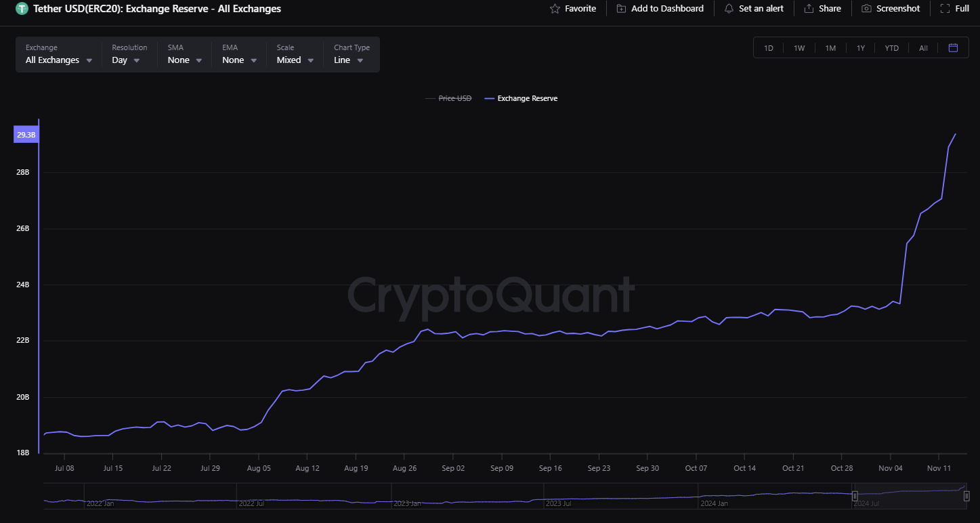The width and height of the screenshot is (980, 523).
Task: Click the chart title Tether USD(ERC20) Exchange Reserve
Action: [157, 9]
